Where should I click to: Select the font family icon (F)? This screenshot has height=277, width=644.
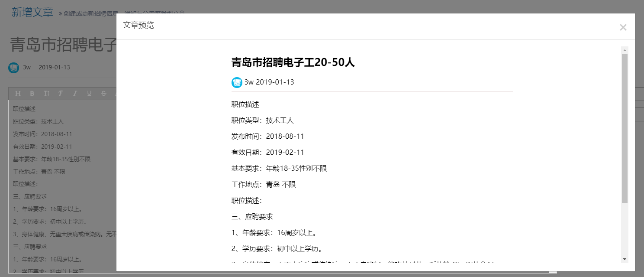click(x=60, y=93)
